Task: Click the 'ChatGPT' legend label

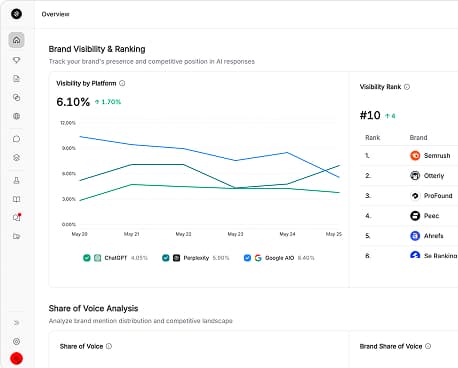Action: [116, 258]
